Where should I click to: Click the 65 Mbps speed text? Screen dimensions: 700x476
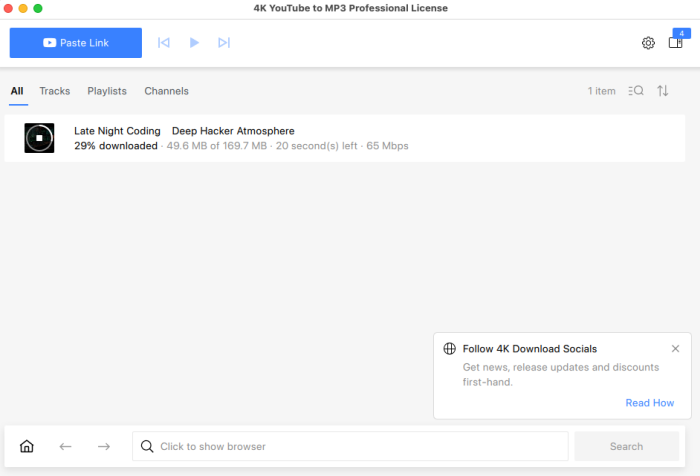pyautogui.click(x=387, y=146)
